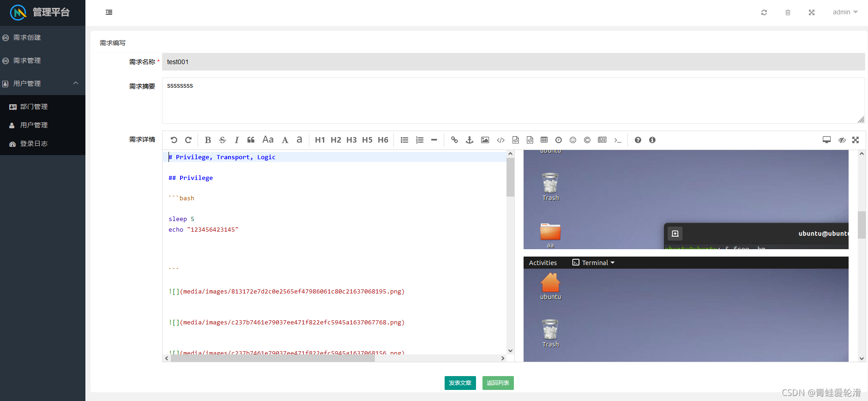Open the 登录日志 submenu item
The height and width of the screenshot is (401, 868).
[42, 144]
